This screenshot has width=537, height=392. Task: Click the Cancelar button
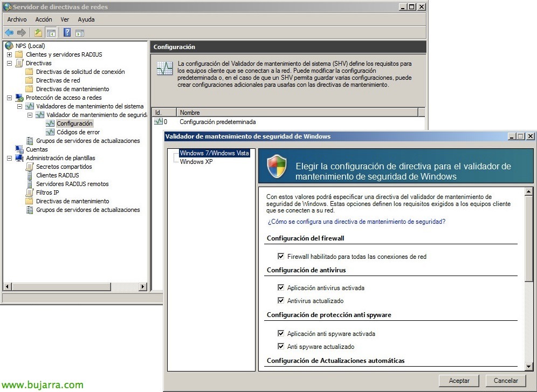[506, 380]
